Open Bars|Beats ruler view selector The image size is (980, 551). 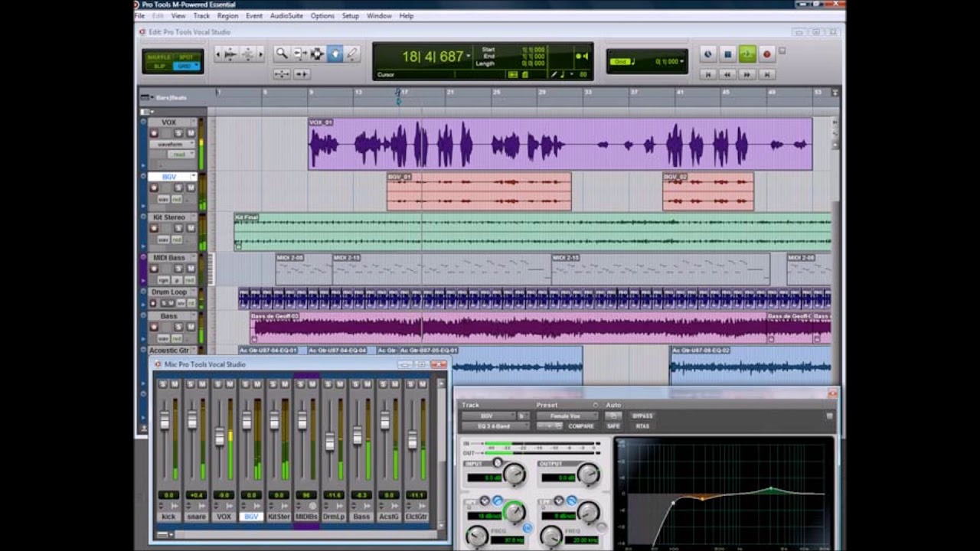point(145,98)
